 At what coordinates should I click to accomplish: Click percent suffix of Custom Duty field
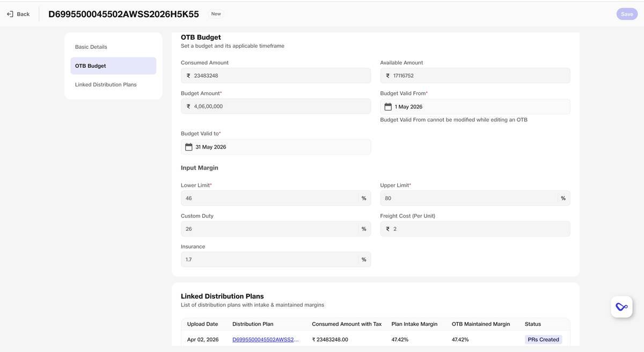coord(364,229)
